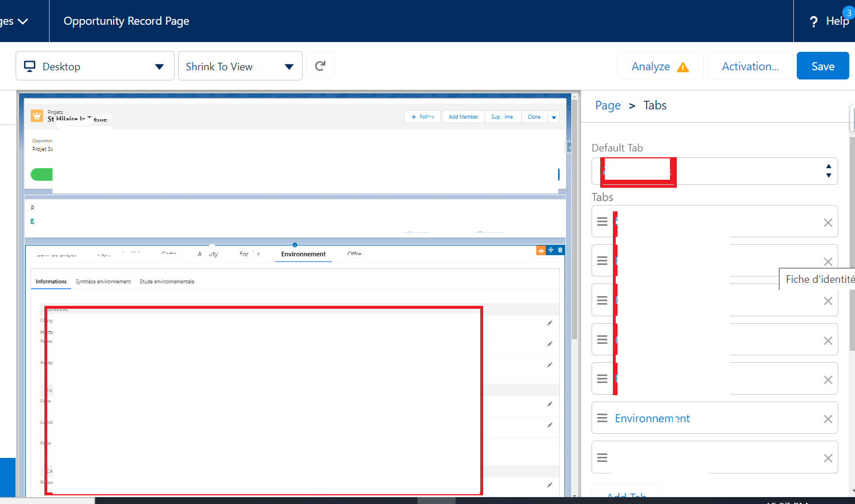
Task: Click the Opportunity Record Page title
Action: (x=126, y=21)
